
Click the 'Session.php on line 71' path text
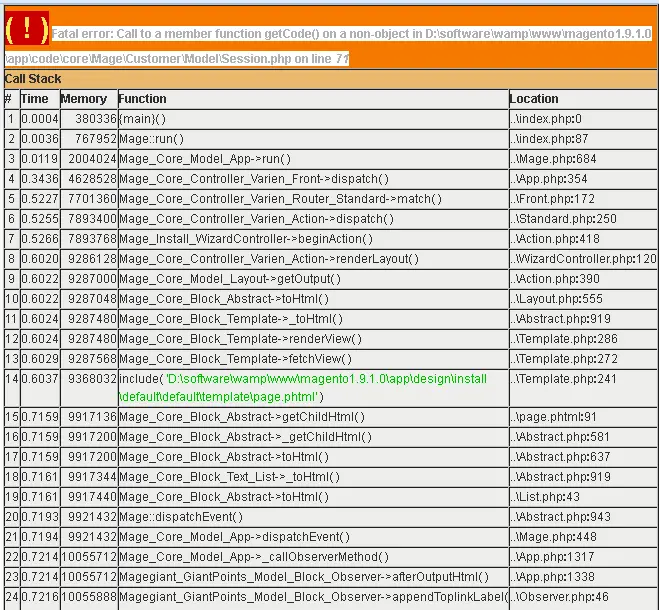click(x=285, y=58)
